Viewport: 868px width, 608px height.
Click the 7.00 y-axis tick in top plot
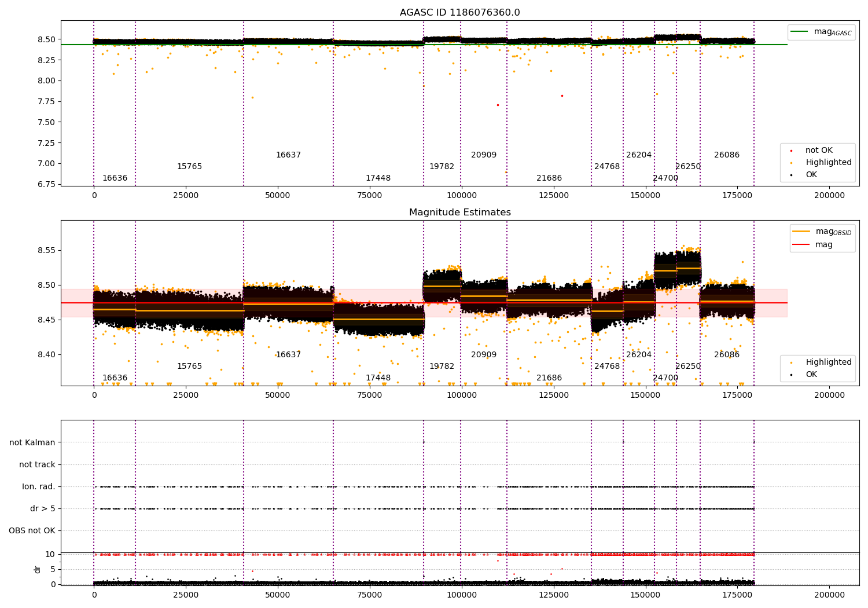(46, 164)
